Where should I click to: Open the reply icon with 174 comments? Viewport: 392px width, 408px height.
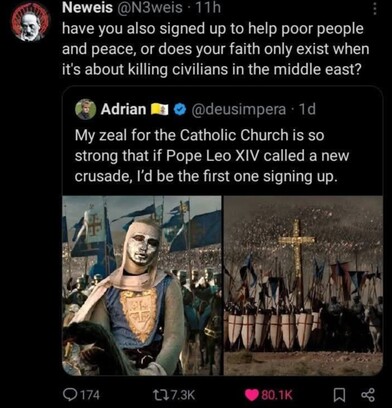70,395
